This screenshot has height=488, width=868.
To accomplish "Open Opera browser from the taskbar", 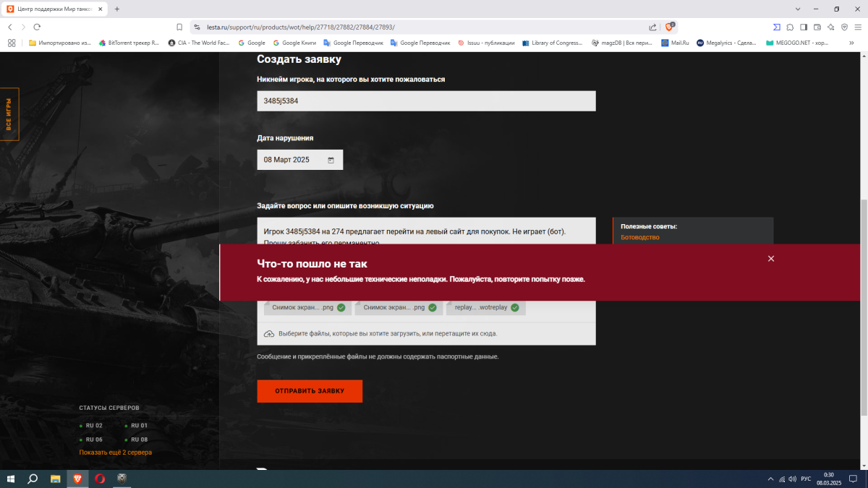I will pos(100,479).
